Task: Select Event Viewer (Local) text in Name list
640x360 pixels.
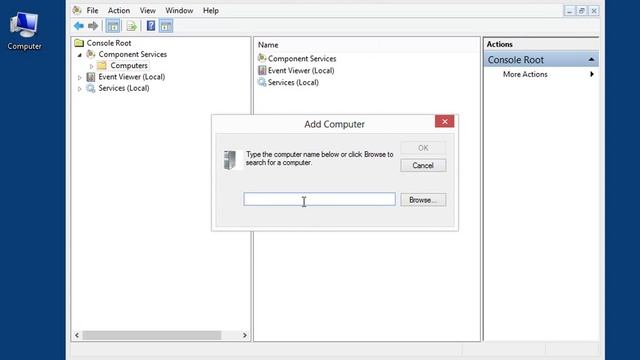Action: click(x=301, y=71)
